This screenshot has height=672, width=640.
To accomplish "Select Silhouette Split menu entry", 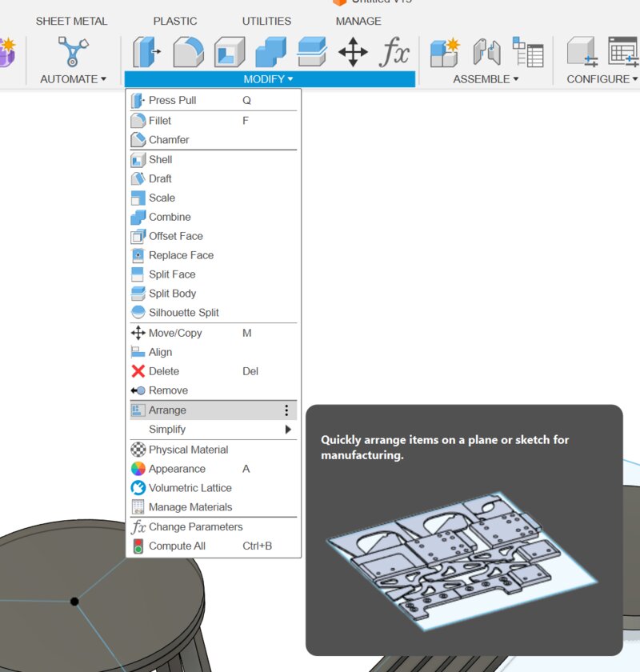I will coord(214,313).
